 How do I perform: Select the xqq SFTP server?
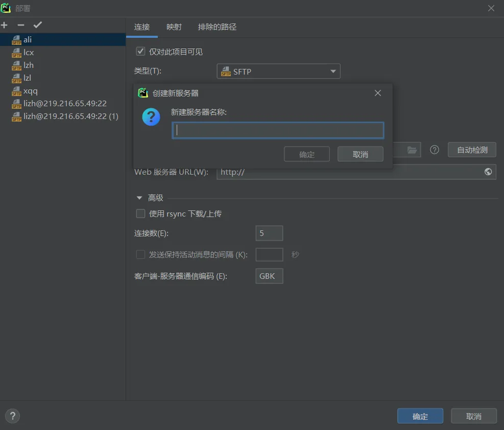tap(63, 91)
